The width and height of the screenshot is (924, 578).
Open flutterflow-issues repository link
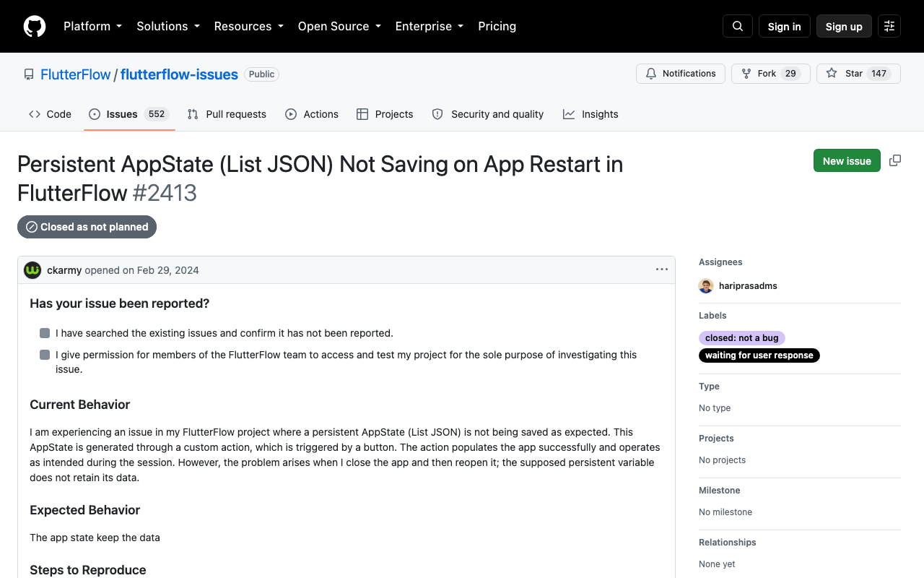[x=179, y=74]
